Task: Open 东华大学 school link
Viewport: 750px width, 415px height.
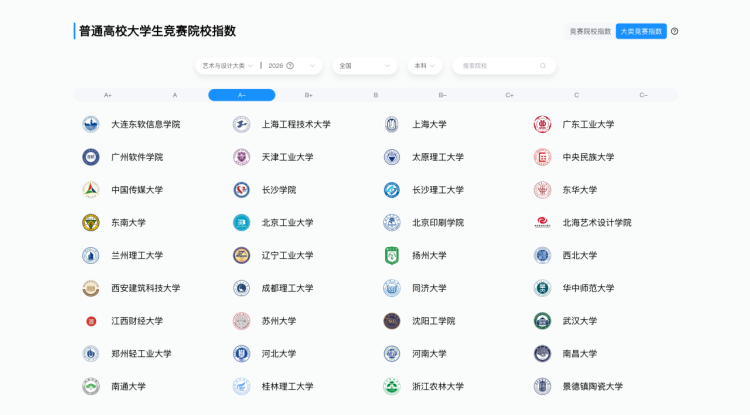Action: click(x=579, y=190)
